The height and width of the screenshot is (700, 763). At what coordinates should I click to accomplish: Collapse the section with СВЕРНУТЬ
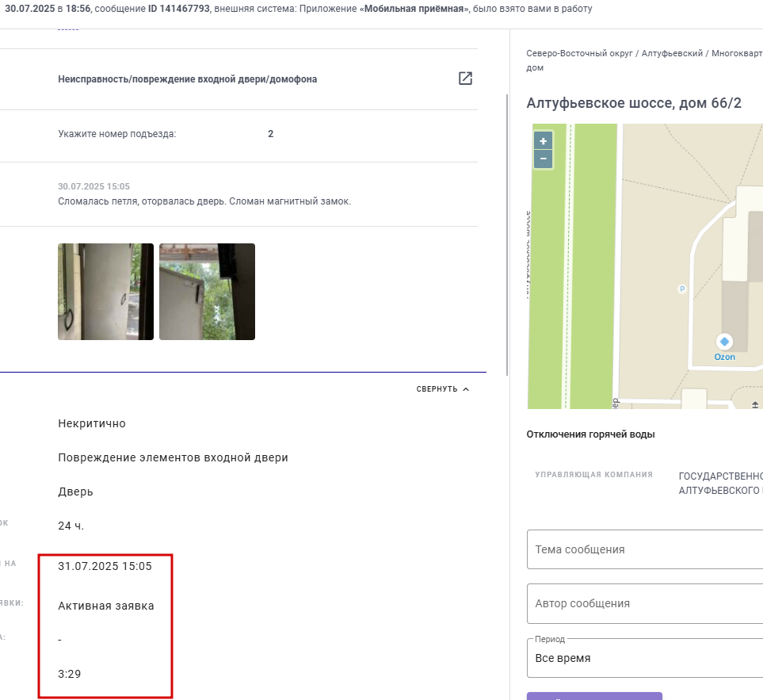442,389
